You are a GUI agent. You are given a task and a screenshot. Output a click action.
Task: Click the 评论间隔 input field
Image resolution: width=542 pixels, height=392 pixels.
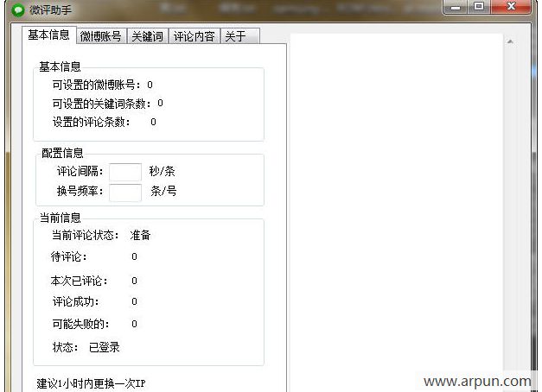click(x=125, y=172)
